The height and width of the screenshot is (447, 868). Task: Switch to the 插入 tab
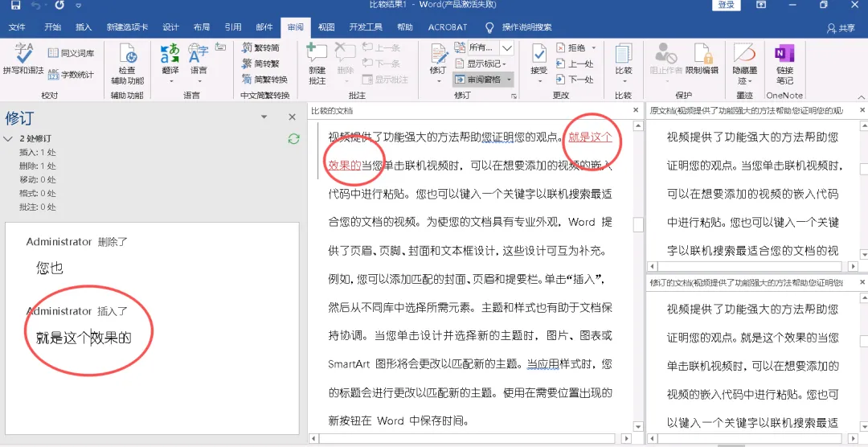tap(84, 27)
